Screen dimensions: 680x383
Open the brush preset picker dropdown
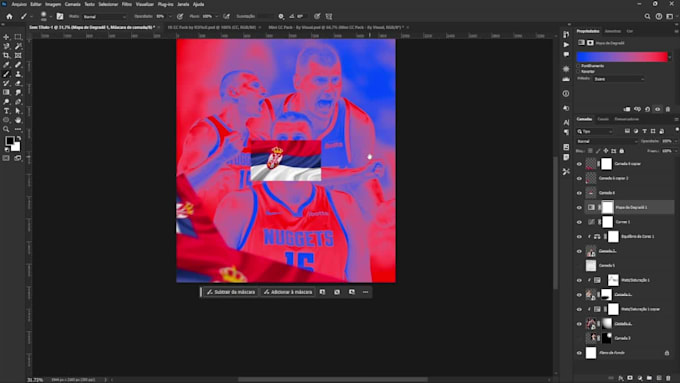coord(51,16)
